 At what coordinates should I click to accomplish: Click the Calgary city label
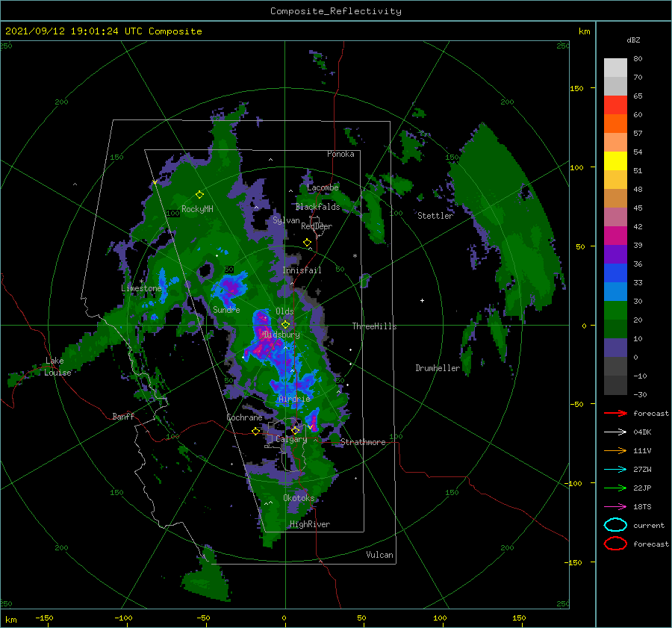(x=291, y=439)
